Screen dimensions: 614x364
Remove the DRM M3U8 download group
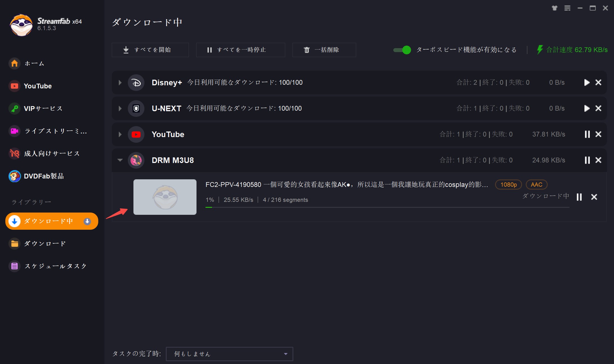(599, 160)
